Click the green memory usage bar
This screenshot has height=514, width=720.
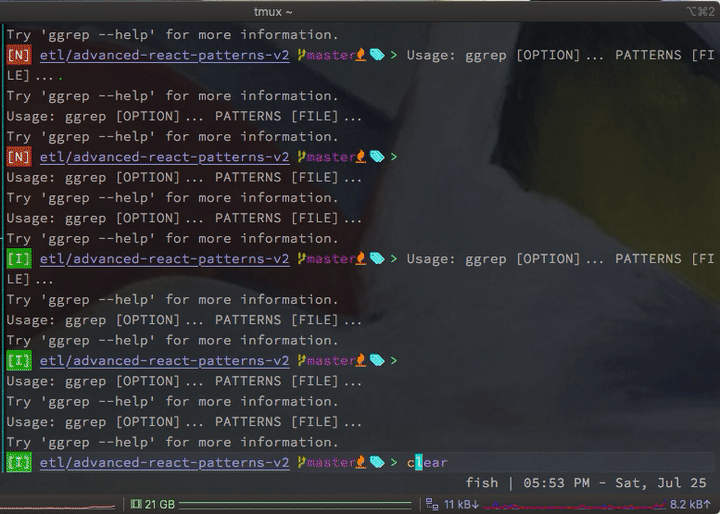(295, 505)
